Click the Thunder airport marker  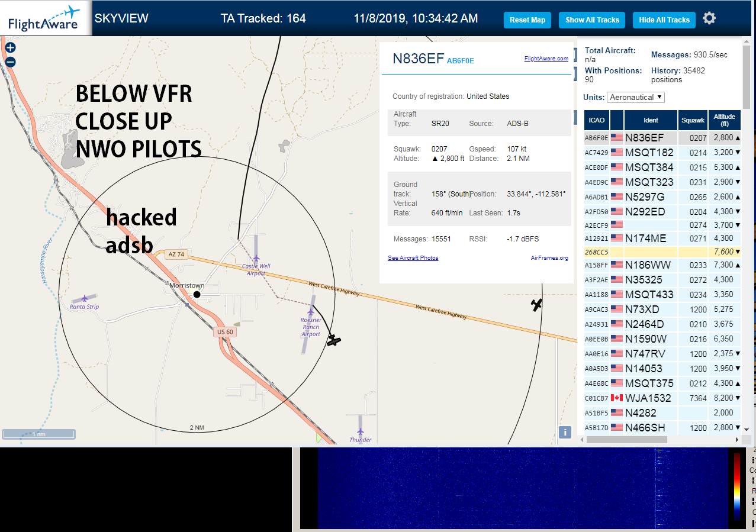pyautogui.click(x=360, y=431)
